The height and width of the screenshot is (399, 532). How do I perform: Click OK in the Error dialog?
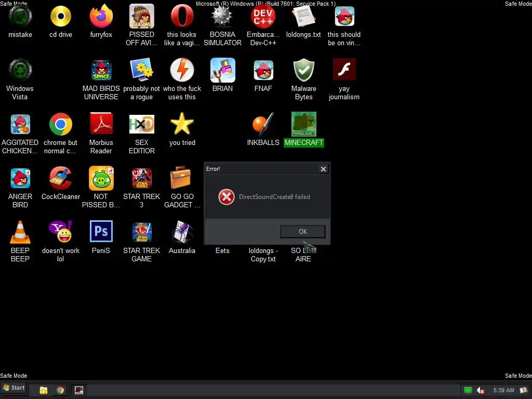(303, 231)
